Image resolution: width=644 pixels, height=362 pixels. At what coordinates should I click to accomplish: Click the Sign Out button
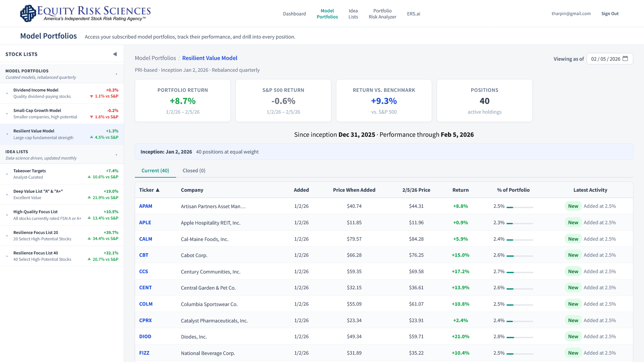(610, 14)
